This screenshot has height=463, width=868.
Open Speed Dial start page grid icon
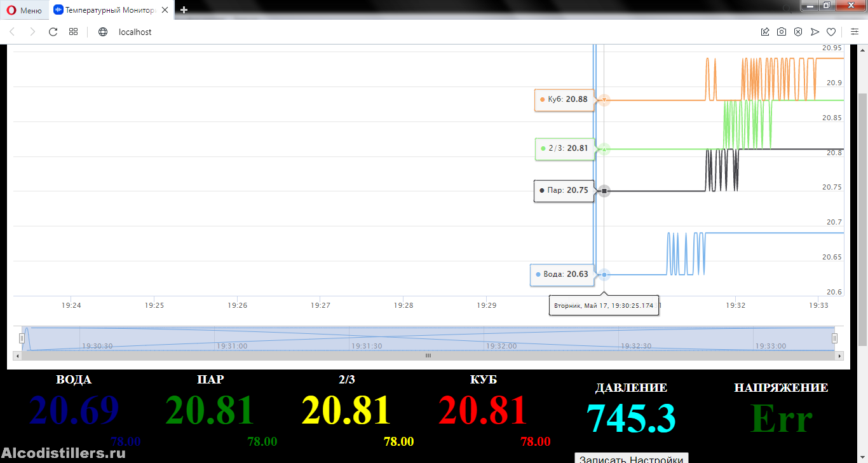[74, 32]
